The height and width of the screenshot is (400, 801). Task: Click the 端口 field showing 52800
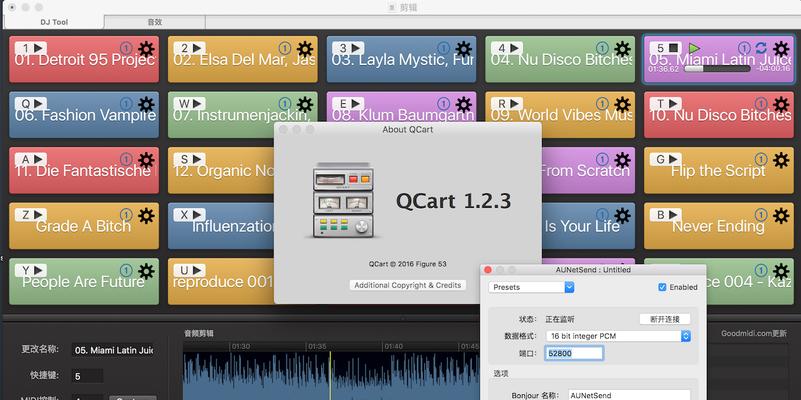click(x=574, y=353)
